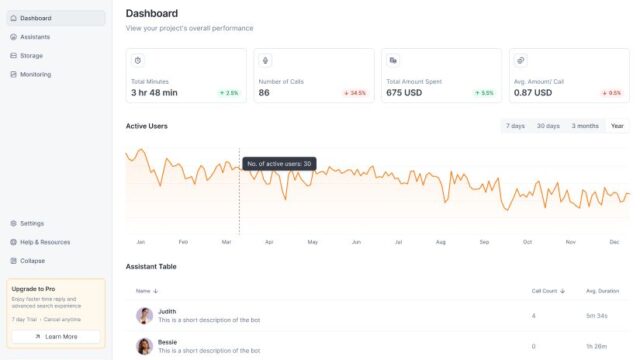Sort table by Call Count arrow

click(x=562, y=291)
